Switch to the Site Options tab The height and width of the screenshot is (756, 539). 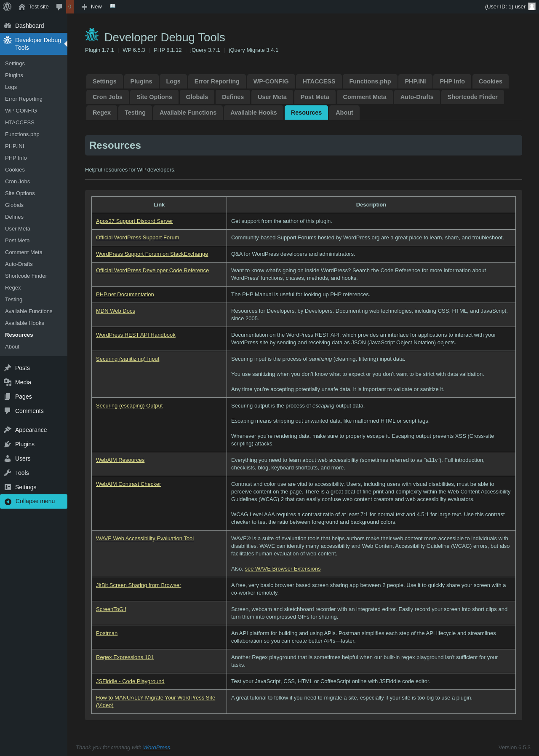tap(154, 97)
